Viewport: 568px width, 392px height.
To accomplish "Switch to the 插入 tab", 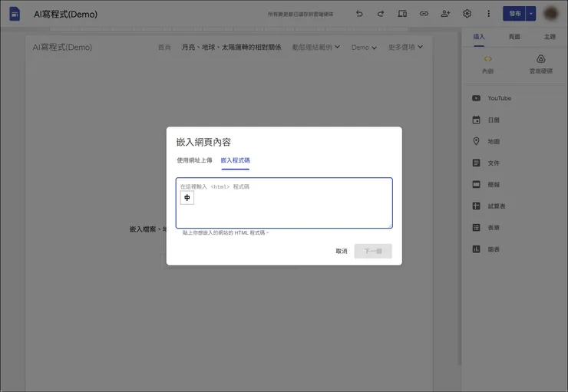I will coord(478,37).
